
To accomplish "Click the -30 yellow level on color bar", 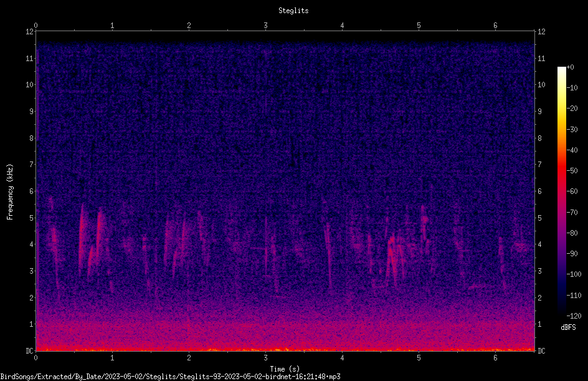I will (x=562, y=129).
